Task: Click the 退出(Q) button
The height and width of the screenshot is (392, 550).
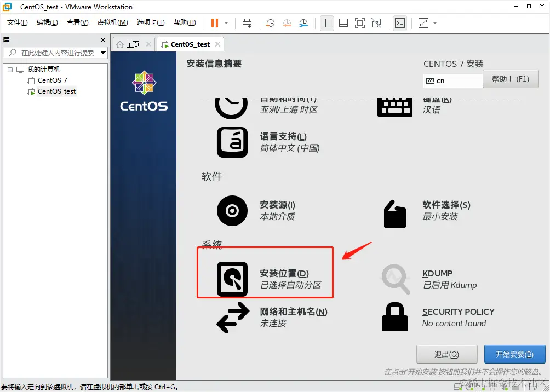Action: [446, 354]
